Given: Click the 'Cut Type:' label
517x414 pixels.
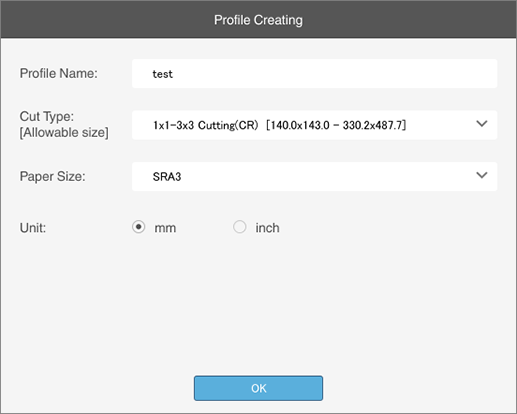Looking at the screenshot, I should point(47,117).
